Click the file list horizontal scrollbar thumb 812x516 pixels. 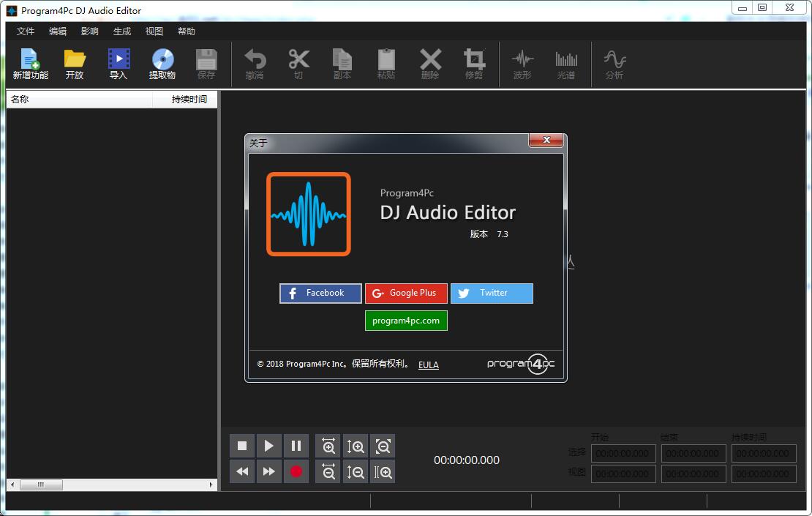point(41,485)
